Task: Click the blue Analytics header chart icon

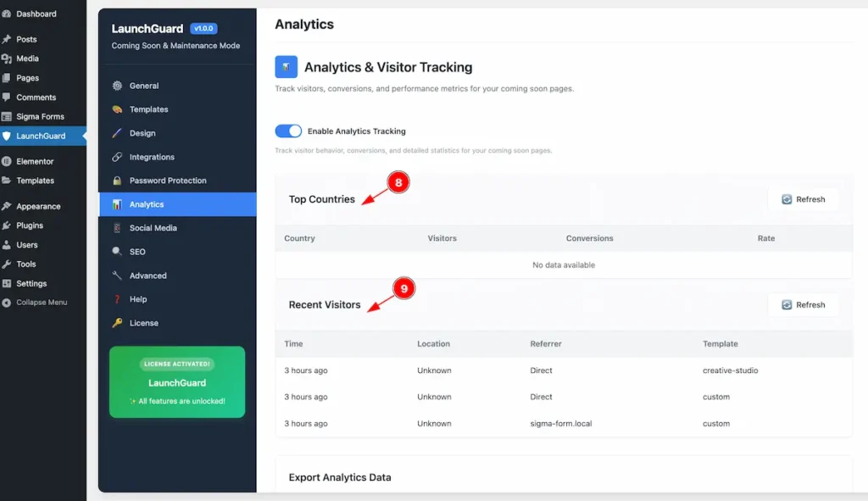Action: tap(287, 67)
